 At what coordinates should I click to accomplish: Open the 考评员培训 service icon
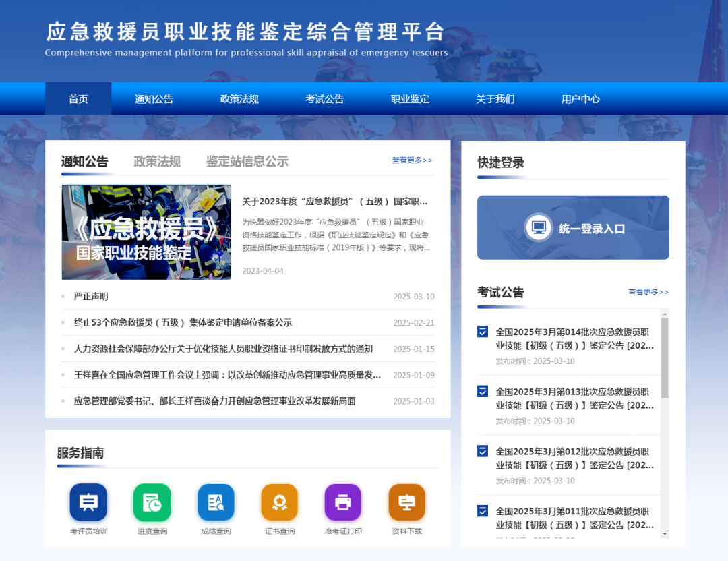click(x=88, y=502)
